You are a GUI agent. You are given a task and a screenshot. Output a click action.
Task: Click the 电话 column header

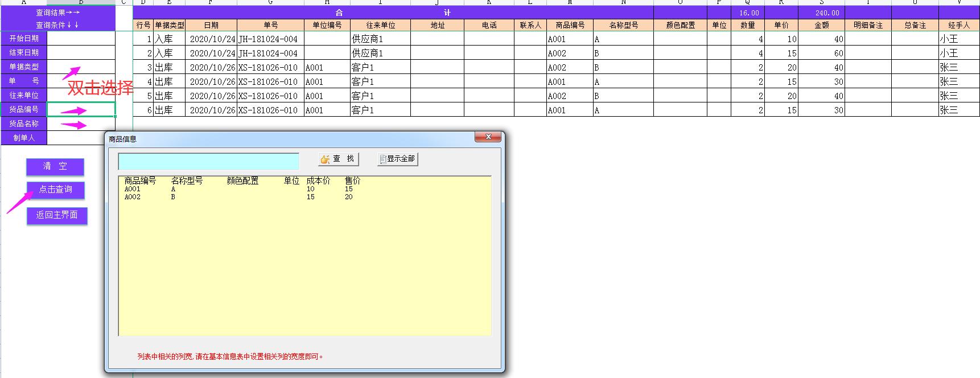pyautogui.click(x=489, y=25)
